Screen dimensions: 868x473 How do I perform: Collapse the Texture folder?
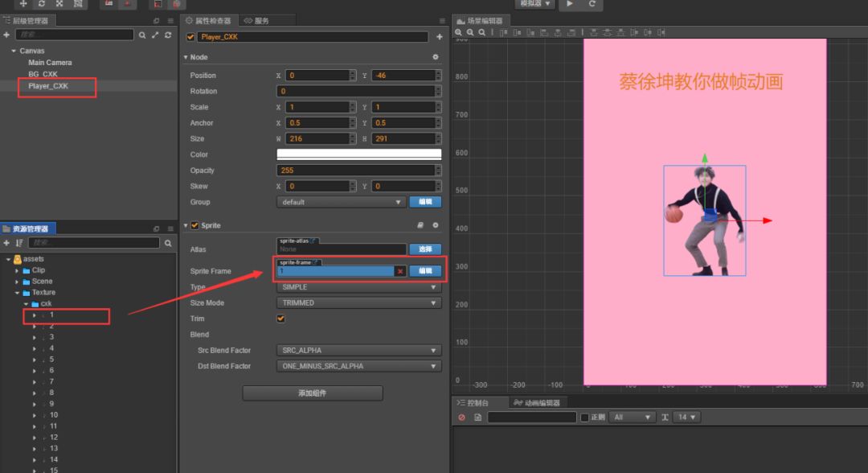pyautogui.click(x=17, y=293)
